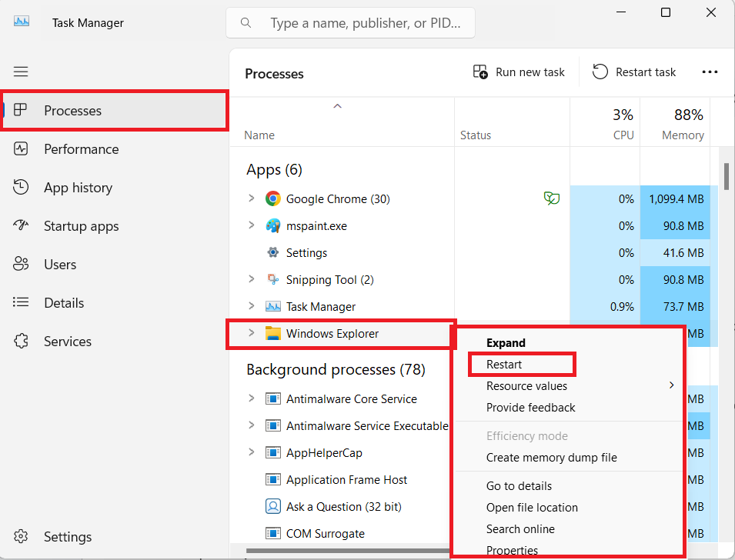Toggle the navigation hamburger menu

pos(21,72)
